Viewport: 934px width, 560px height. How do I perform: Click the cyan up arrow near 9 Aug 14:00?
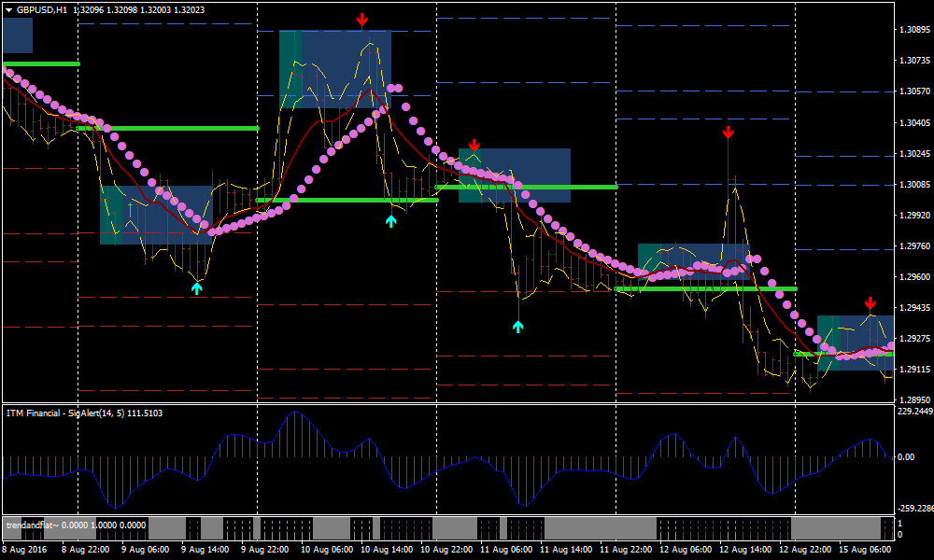(x=197, y=288)
